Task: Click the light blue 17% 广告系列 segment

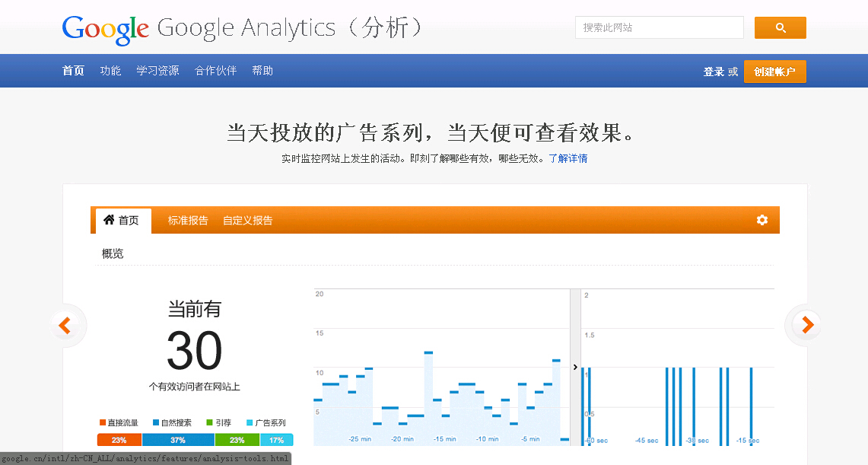Action: click(276, 440)
